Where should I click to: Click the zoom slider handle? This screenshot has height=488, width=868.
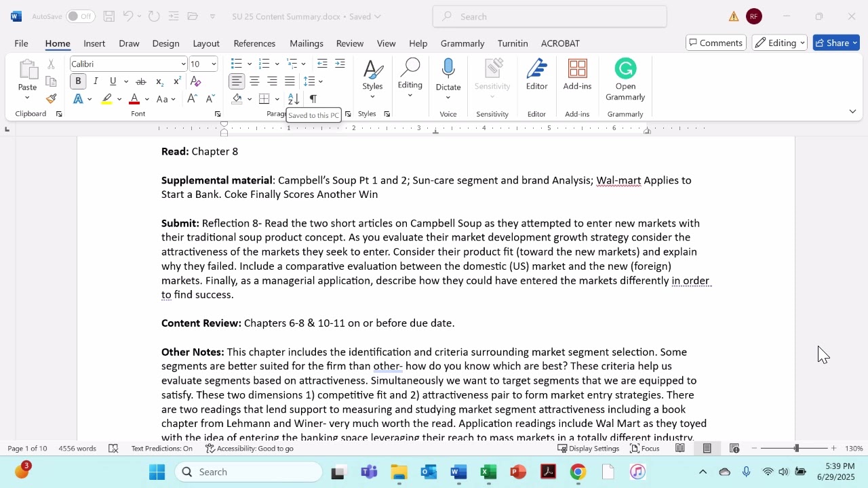pos(797,448)
